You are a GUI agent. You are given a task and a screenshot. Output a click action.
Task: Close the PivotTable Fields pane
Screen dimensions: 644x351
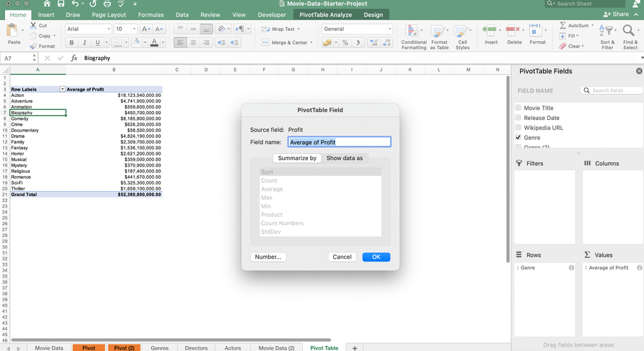[639, 71]
